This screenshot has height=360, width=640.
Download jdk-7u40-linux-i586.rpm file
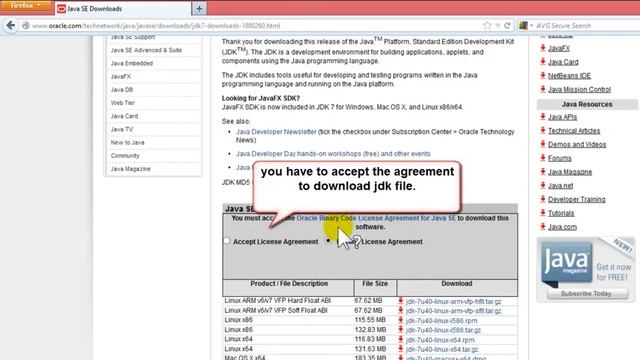[x=441, y=321]
